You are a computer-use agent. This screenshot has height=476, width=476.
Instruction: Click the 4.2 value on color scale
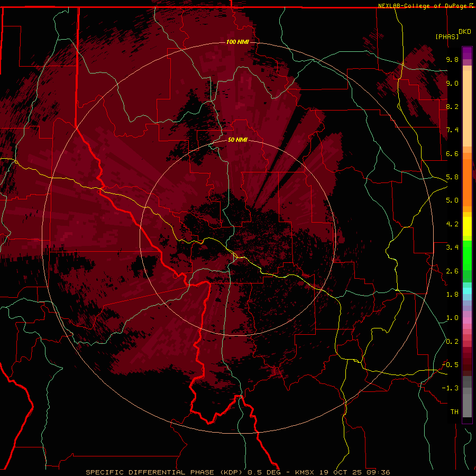(x=452, y=224)
